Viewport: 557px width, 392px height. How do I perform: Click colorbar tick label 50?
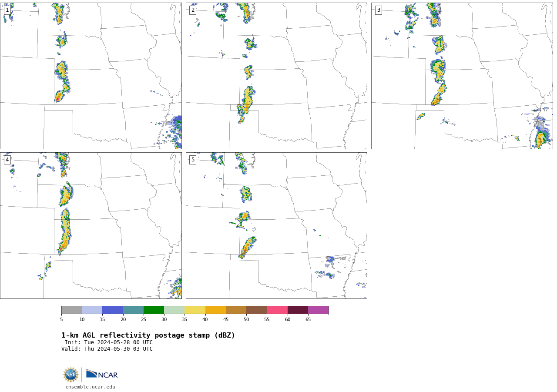(246, 320)
